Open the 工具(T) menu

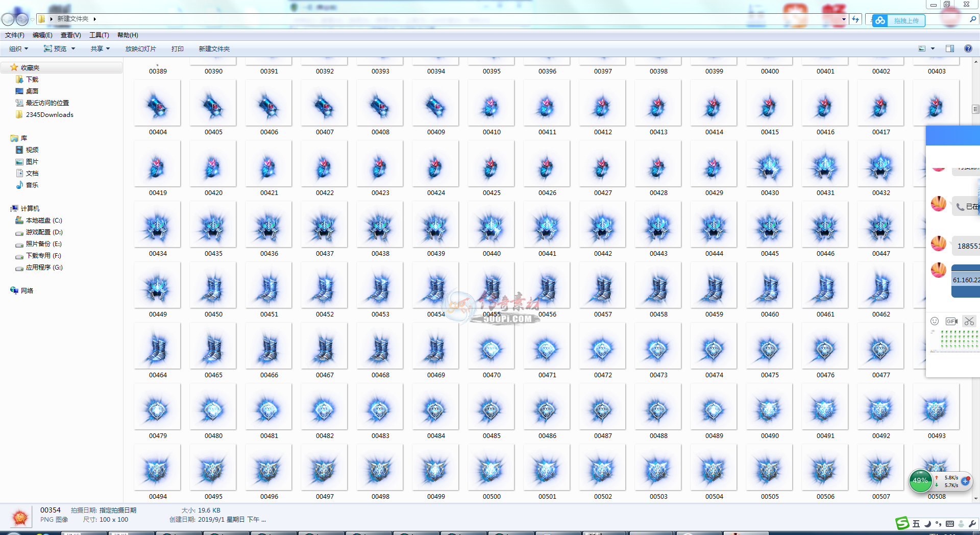[99, 35]
